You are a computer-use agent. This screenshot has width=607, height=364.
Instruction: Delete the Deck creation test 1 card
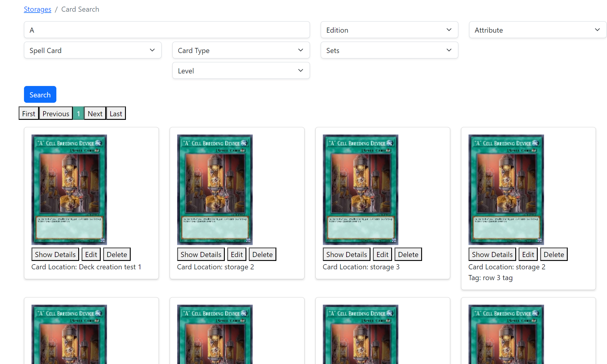tap(117, 254)
